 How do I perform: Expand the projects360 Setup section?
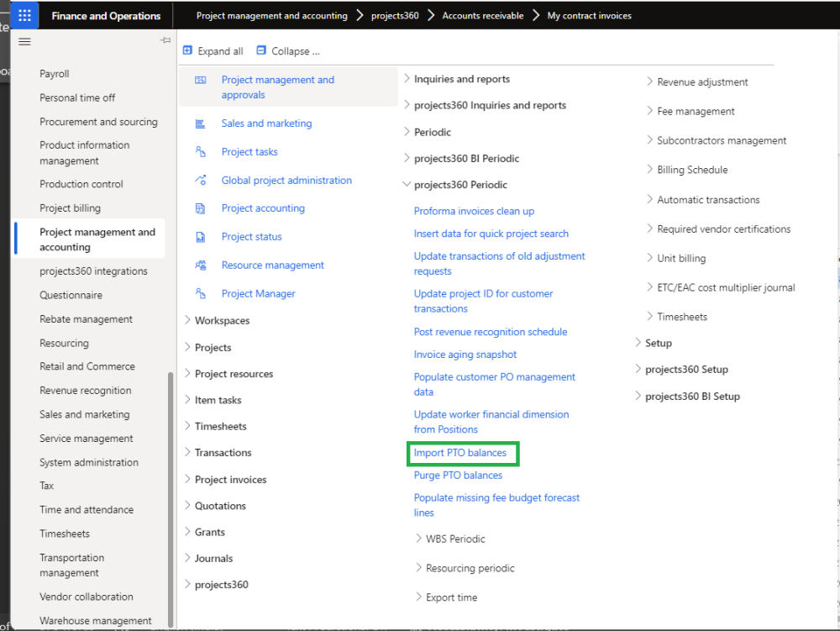[x=638, y=369]
